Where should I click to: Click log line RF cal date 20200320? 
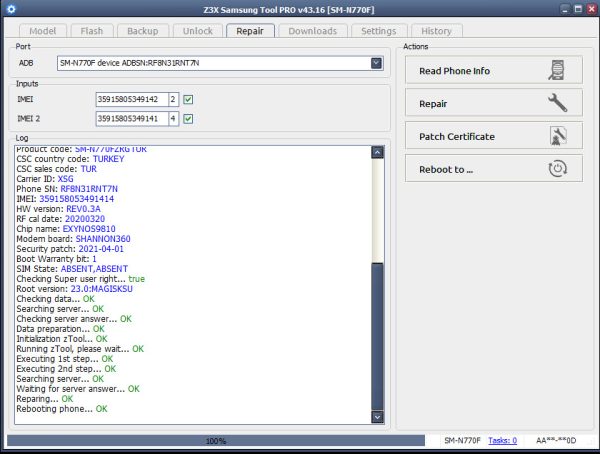tap(60, 219)
